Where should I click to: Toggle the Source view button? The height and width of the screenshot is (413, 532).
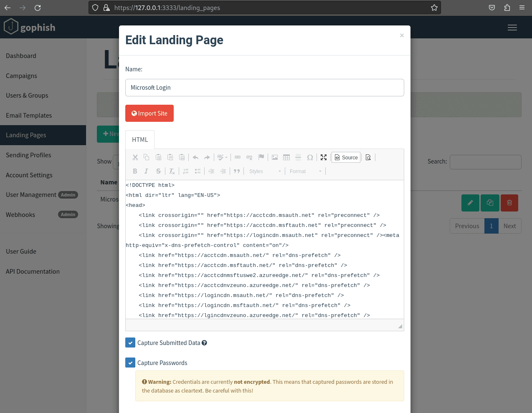[x=346, y=157]
